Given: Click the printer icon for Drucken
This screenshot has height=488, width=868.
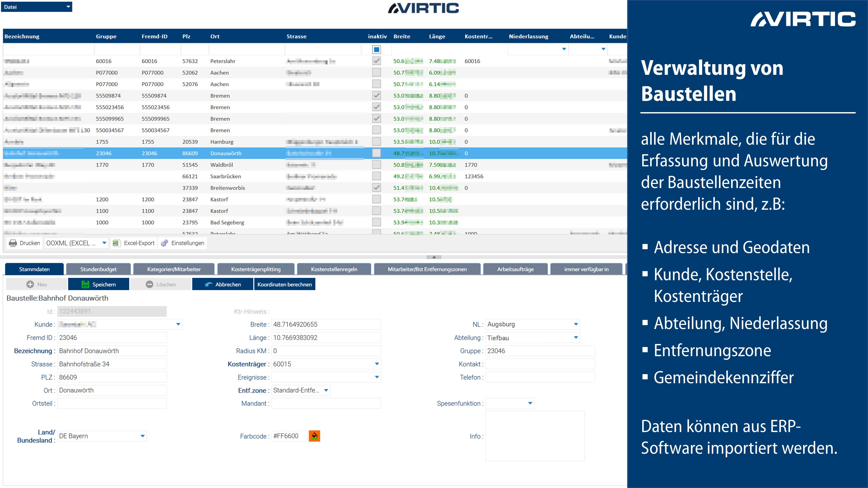Looking at the screenshot, I should coord(13,243).
